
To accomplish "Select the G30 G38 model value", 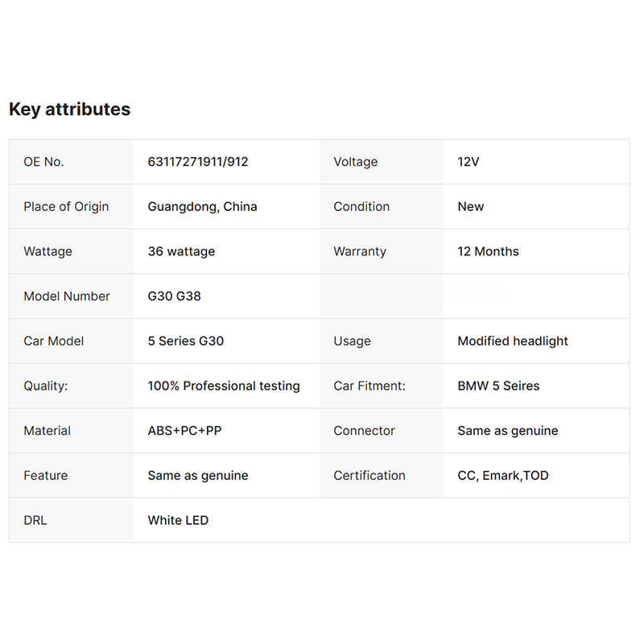I will coord(174,296).
